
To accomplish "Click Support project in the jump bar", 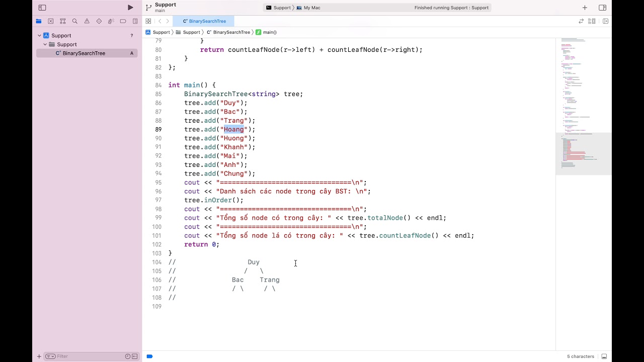I will 158,32.
